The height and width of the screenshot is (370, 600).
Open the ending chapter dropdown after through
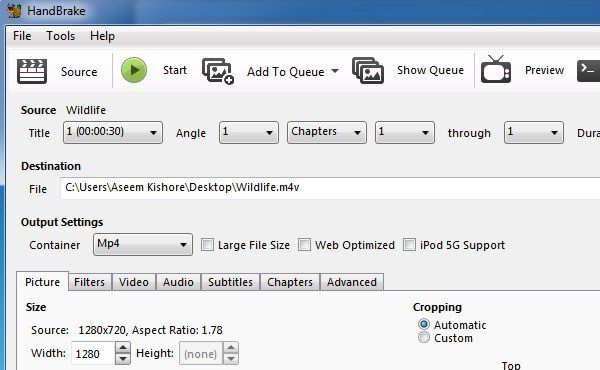[534, 132]
